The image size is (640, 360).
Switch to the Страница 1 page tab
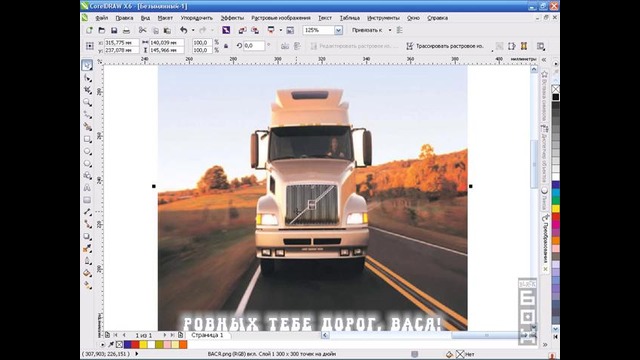click(207, 335)
